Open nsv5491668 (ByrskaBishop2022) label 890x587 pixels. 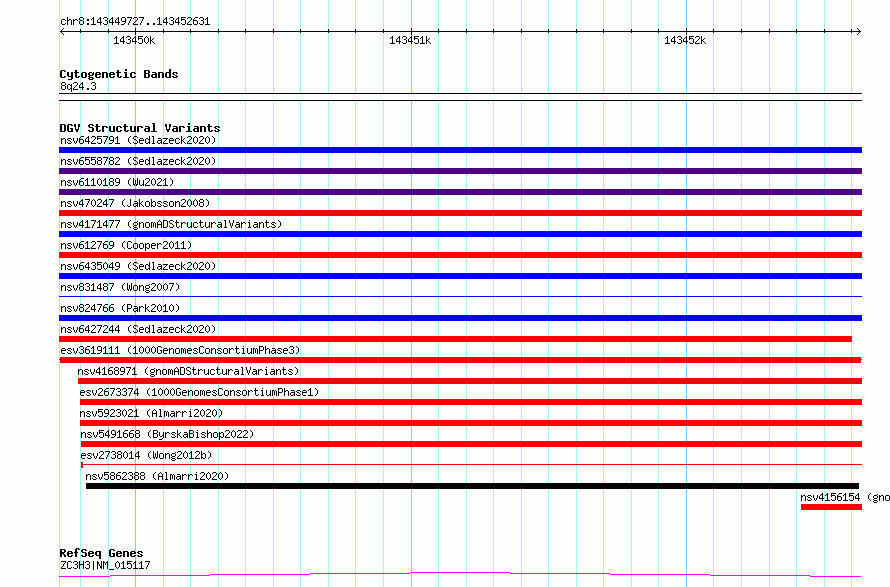point(167,434)
